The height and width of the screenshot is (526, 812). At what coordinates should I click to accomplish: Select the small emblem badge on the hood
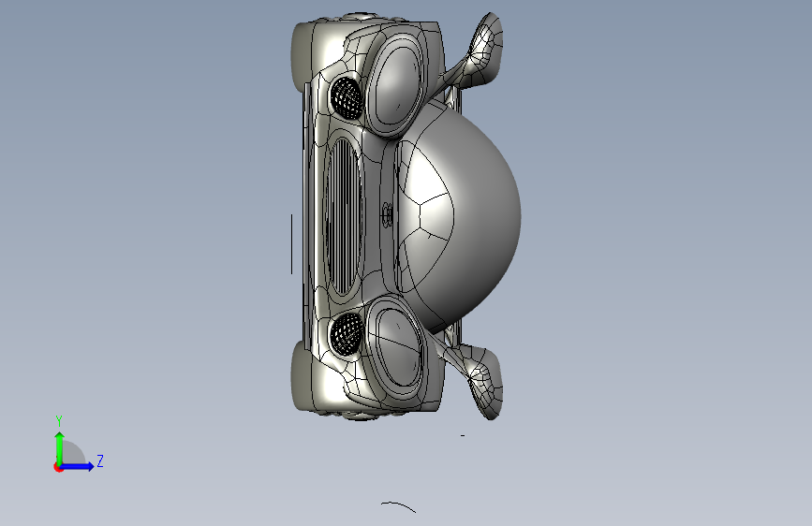coord(388,216)
